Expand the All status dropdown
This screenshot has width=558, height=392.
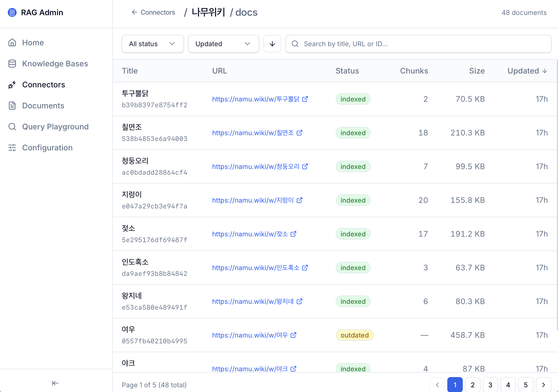pos(153,44)
